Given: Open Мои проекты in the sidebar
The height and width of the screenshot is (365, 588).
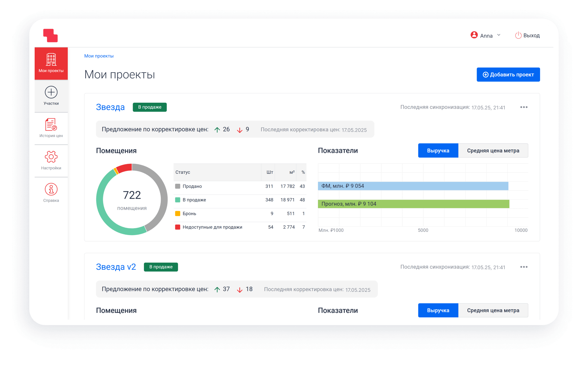Looking at the screenshot, I should (x=51, y=63).
